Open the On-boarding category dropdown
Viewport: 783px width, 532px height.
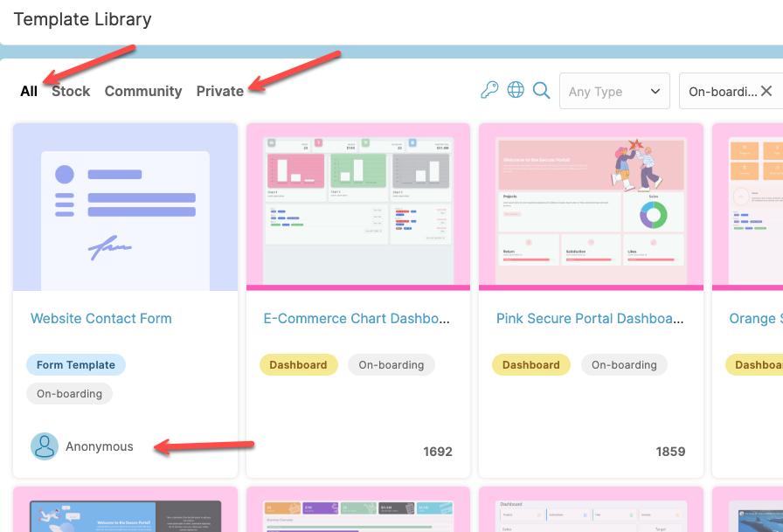[x=731, y=91]
